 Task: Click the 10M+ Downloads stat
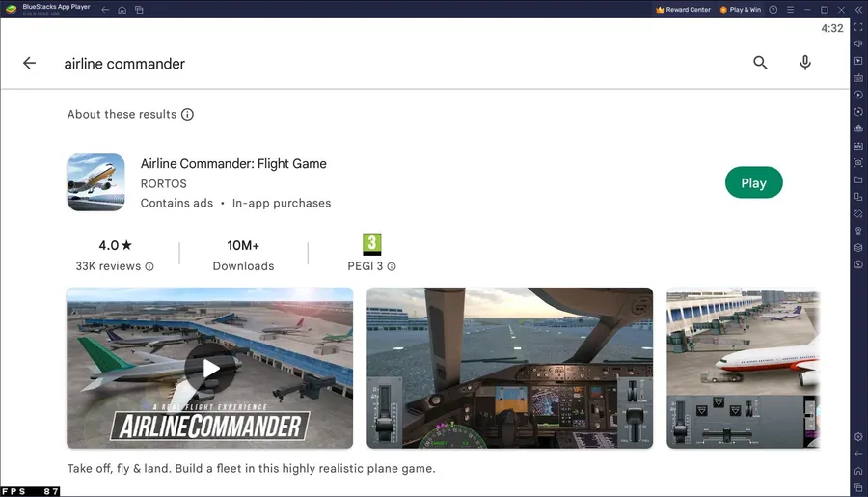click(x=243, y=256)
